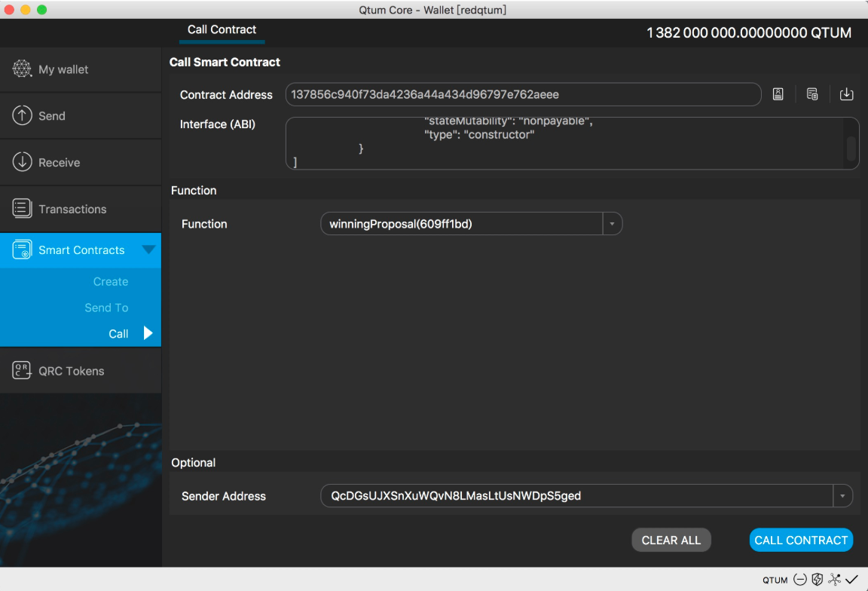Choose Create under Smart Contracts
The image size is (868, 591).
(111, 281)
